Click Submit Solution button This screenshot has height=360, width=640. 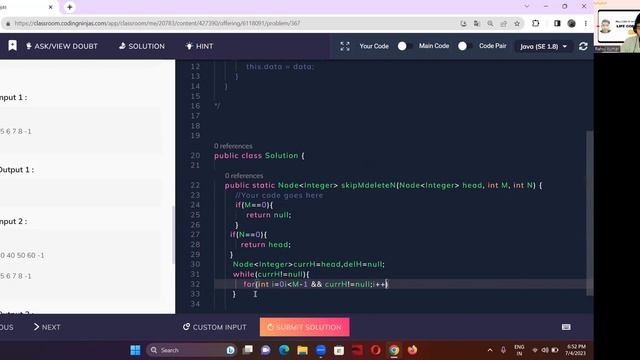click(x=304, y=327)
